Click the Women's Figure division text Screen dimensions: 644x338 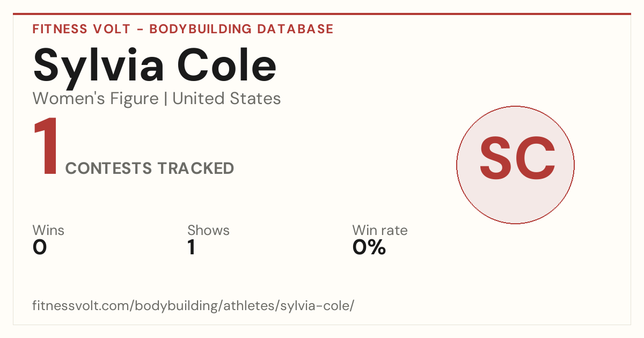(x=96, y=99)
